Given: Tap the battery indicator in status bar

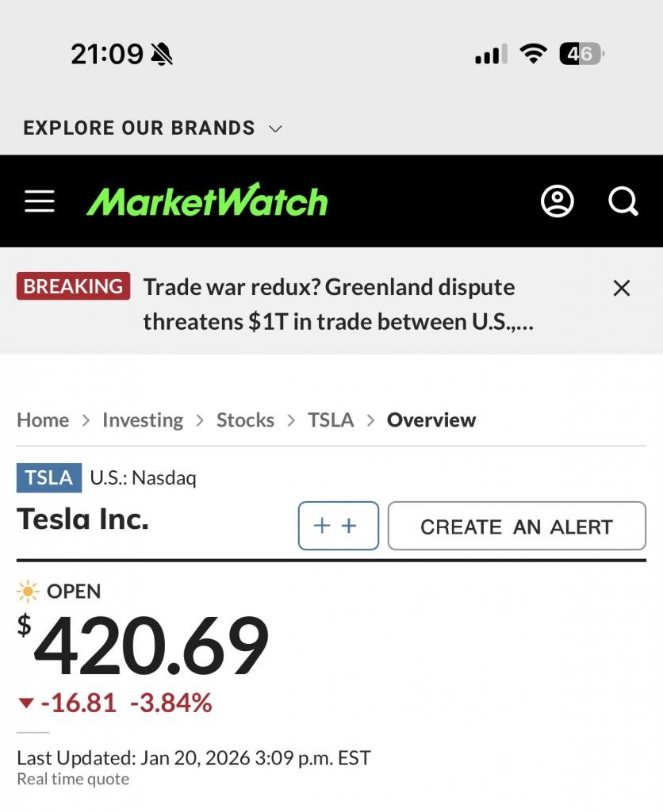Looking at the screenshot, I should [581, 54].
